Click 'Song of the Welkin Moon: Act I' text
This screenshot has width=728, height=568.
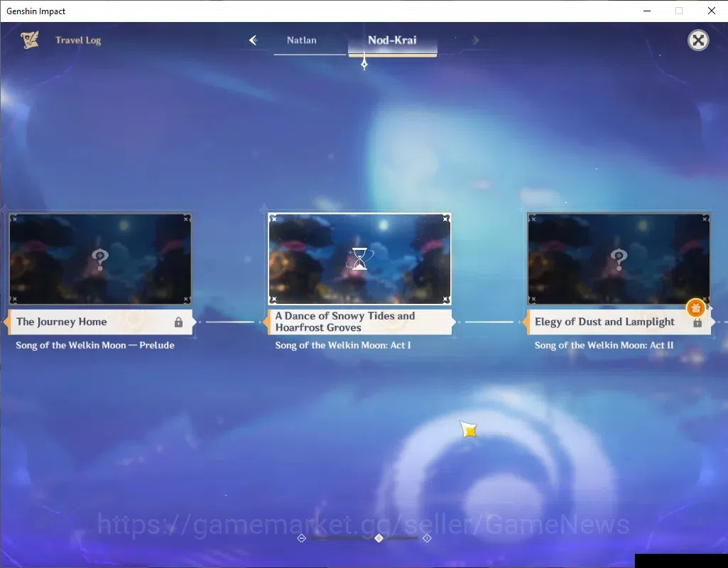click(x=343, y=345)
